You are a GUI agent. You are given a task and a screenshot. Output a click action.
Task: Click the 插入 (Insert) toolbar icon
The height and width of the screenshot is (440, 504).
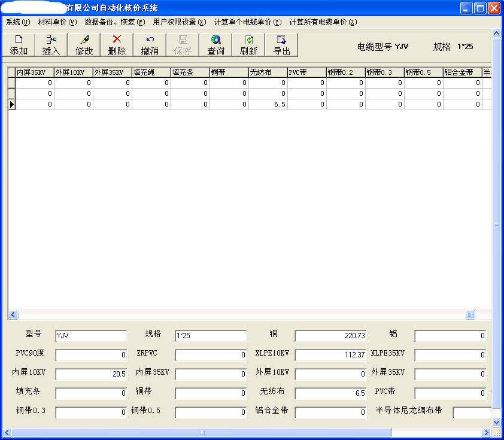point(51,45)
